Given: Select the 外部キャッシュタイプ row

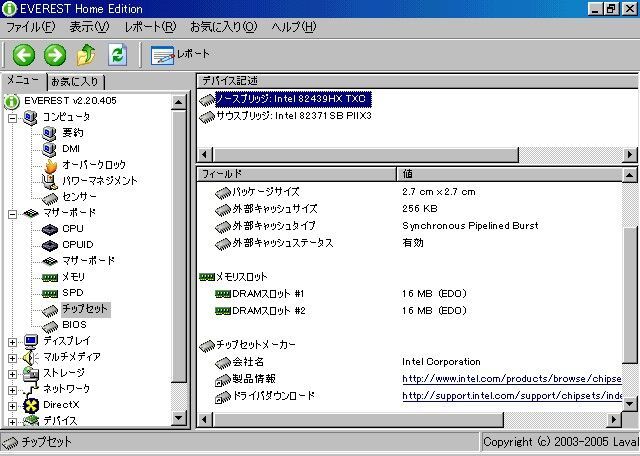Looking at the screenshot, I should pos(410,226).
